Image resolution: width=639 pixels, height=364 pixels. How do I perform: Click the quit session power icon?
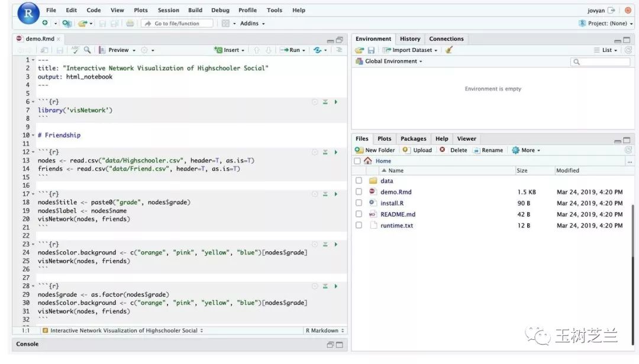pyautogui.click(x=628, y=10)
